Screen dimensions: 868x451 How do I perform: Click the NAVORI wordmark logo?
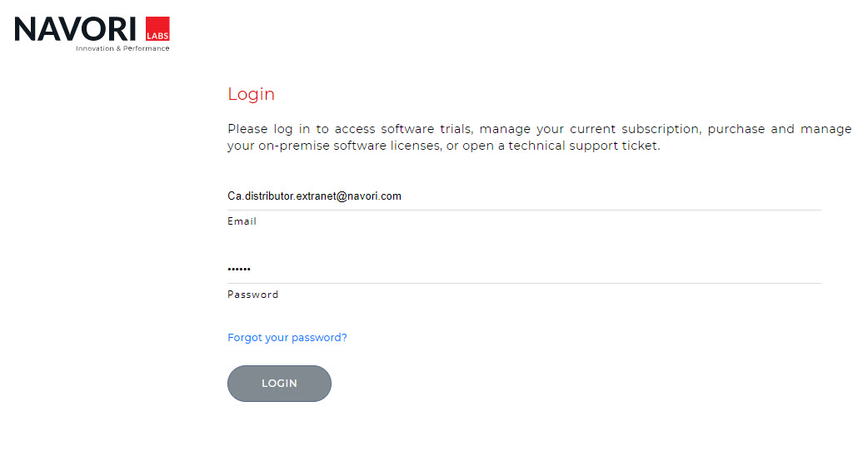pyautogui.click(x=75, y=29)
